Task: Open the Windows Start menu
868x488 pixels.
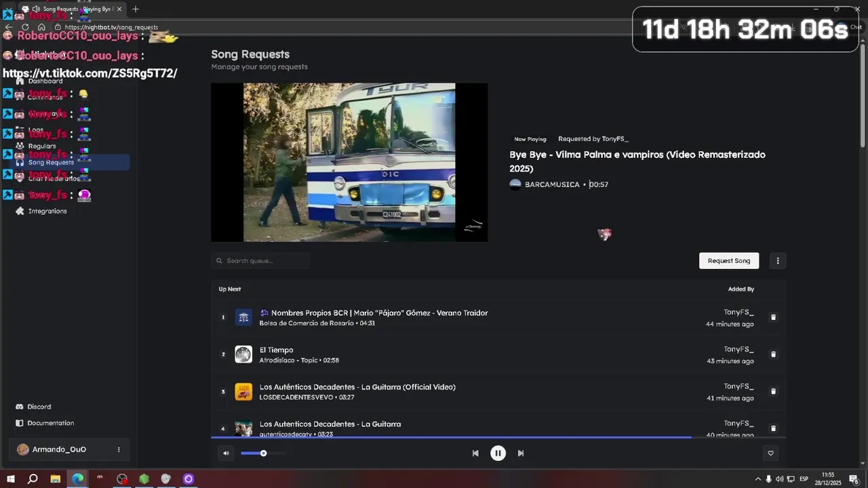Action: click(11, 479)
